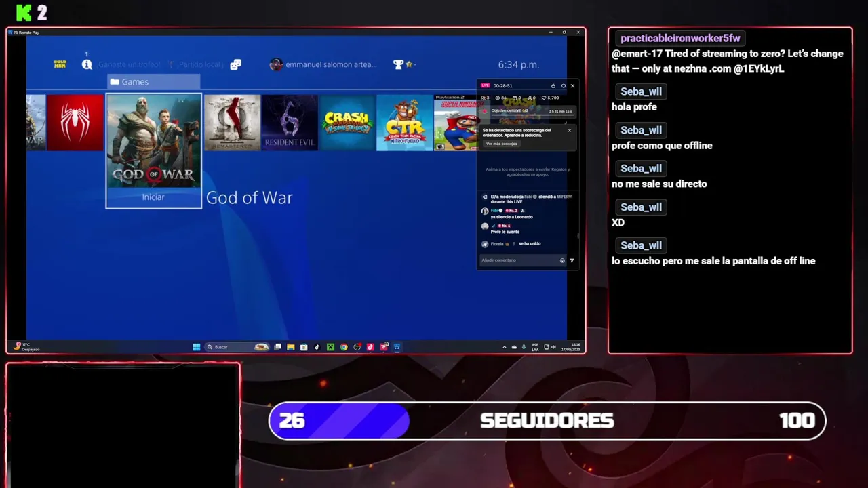Image resolution: width=868 pixels, height=488 pixels.
Task: Click 'ya silencie a Leonardo' message
Action: [x=512, y=217]
